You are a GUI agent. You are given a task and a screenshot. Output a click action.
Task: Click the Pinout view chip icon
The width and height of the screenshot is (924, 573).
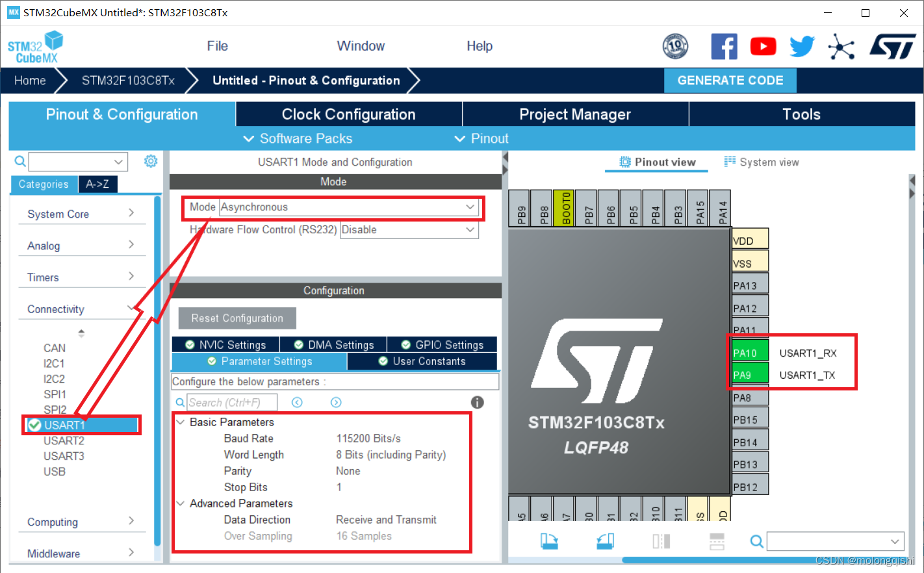pos(625,162)
